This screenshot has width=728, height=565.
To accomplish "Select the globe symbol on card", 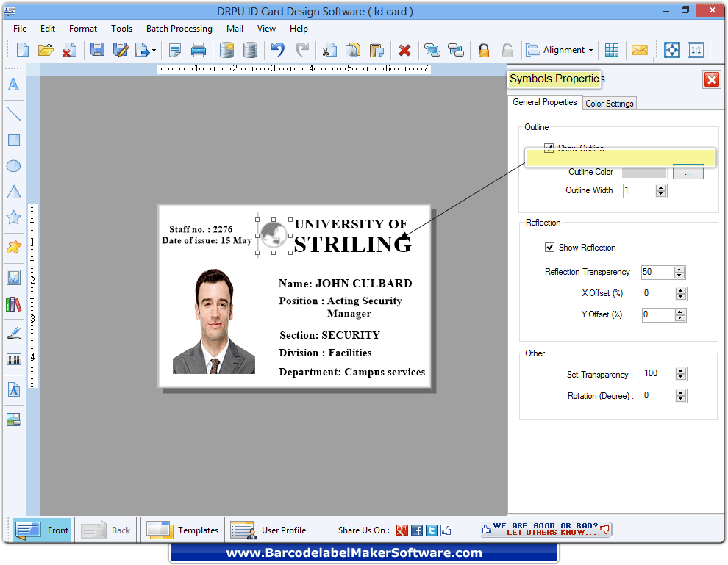I will 274,234.
